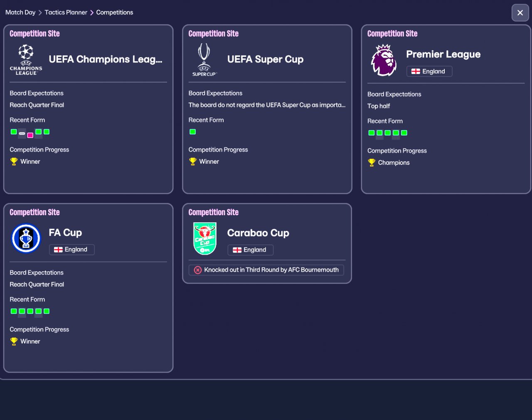Open Competition Site for FA Cup
Screen dimensions: 532x420
click(34, 212)
